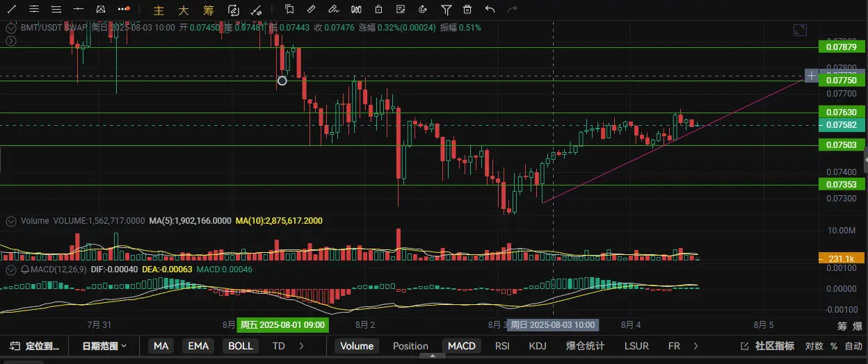Collapse the MACD indicator panel

10,270
